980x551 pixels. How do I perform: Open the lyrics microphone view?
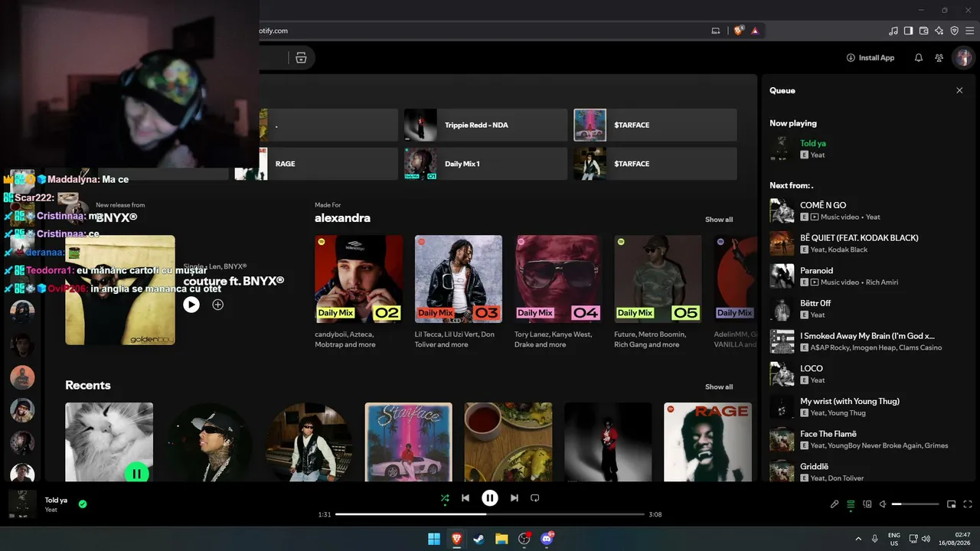coord(835,504)
